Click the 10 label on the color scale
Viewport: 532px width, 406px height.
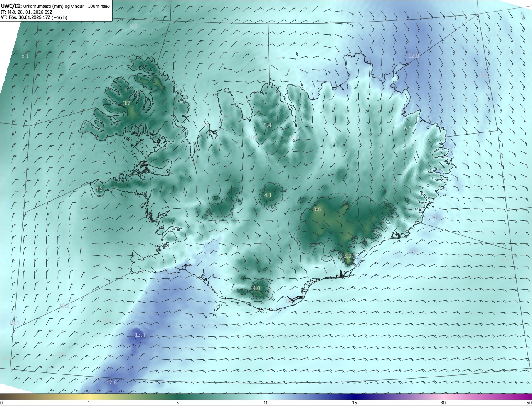pyautogui.click(x=266, y=403)
